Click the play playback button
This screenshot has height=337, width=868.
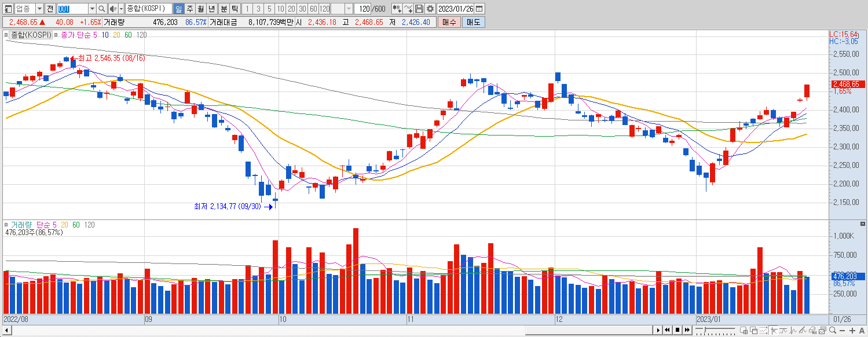658,330
